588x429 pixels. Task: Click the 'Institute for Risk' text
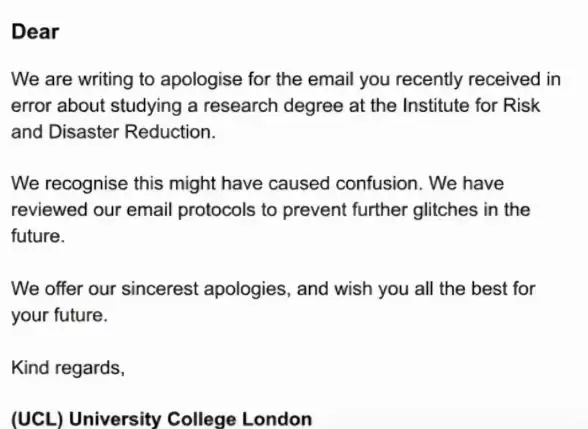471,105
